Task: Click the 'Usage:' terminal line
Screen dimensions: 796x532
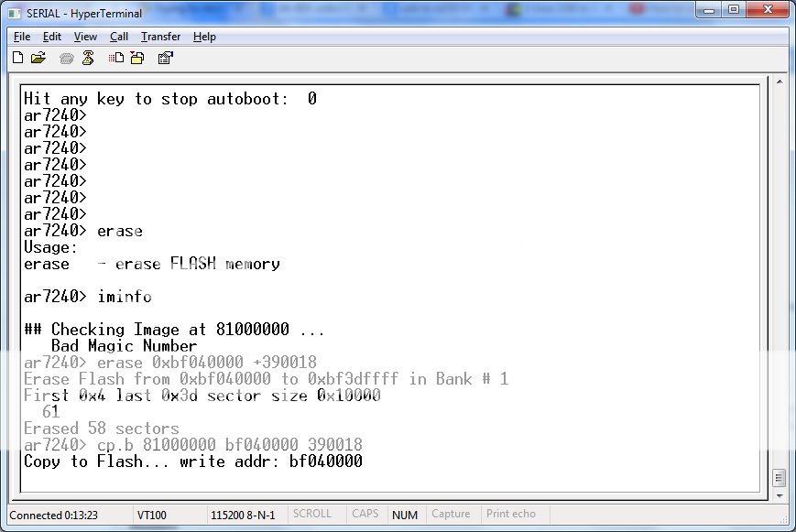Action: [50, 248]
